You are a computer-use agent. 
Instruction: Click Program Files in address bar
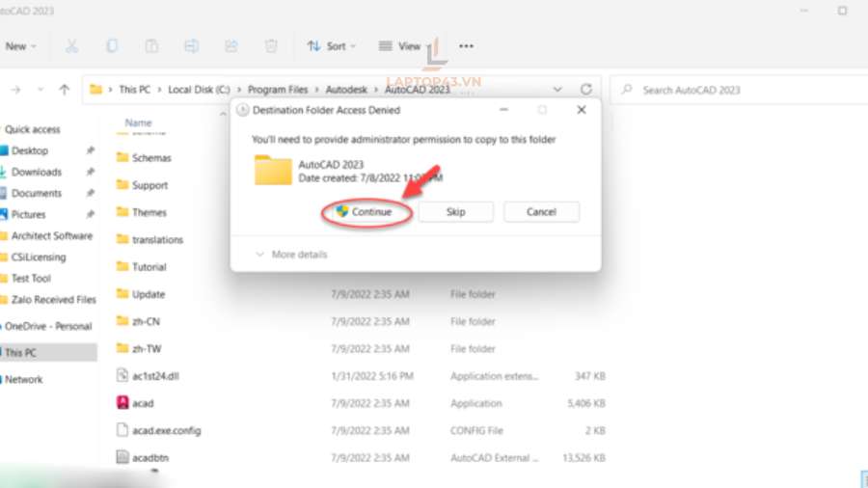pyautogui.click(x=278, y=90)
